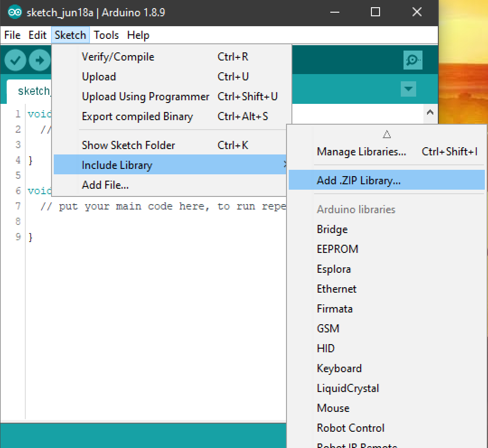Include the Esplora library

click(x=386, y=269)
